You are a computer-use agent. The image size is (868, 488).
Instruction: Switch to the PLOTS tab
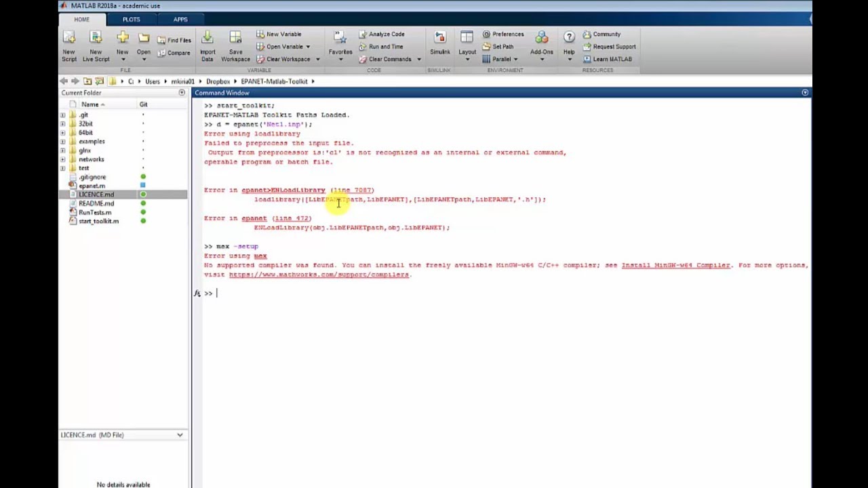131,20
